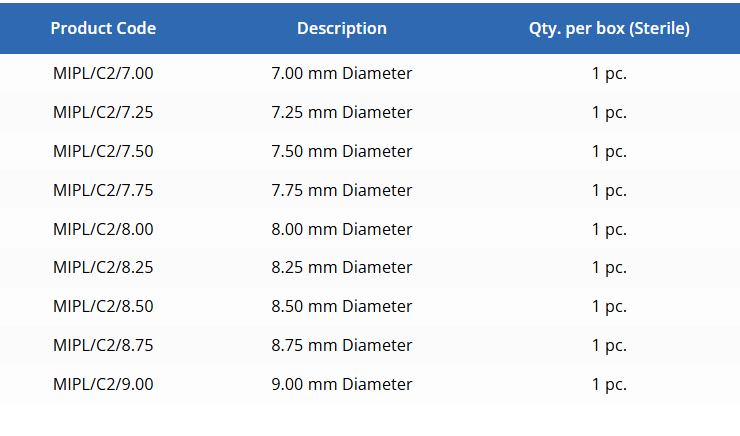
Task: Select product code MIPL/C2/8.75
Action: 103,345
